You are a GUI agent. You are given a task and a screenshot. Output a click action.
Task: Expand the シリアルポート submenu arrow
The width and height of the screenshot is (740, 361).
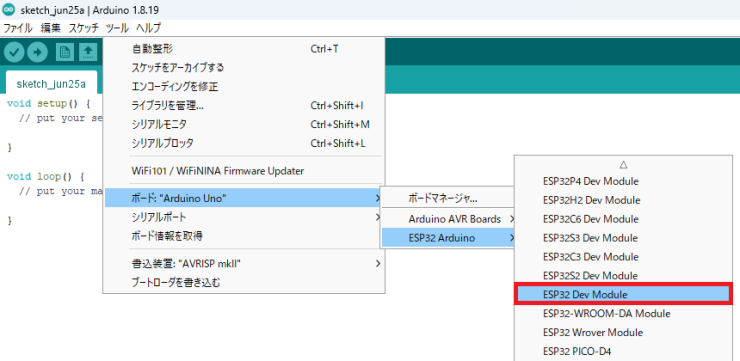pyautogui.click(x=378, y=218)
